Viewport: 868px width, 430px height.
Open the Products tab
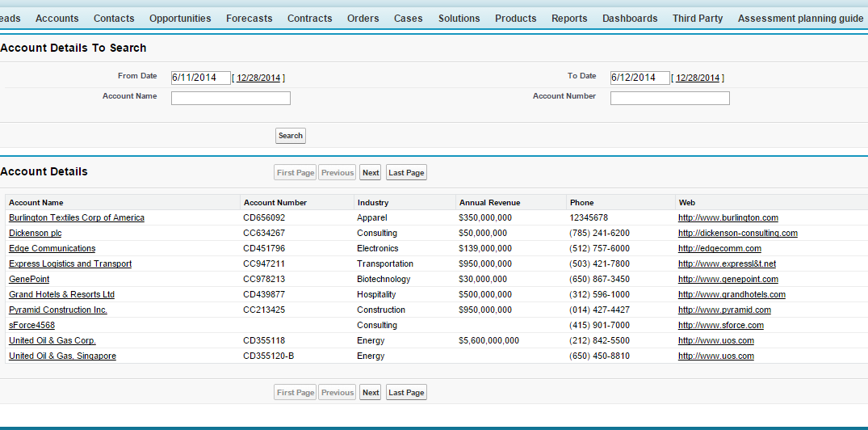pyautogui.click(x=515, y=19)
